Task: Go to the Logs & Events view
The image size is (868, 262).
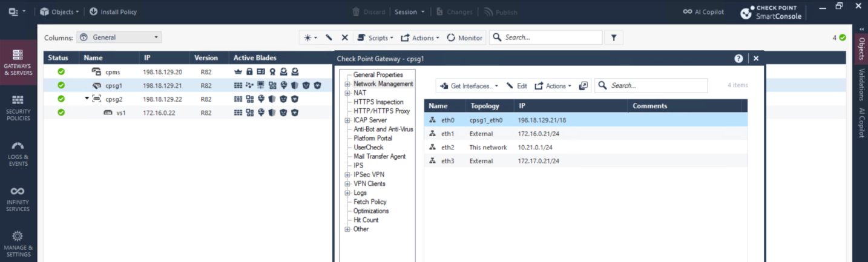Action: tap(18, 154)
